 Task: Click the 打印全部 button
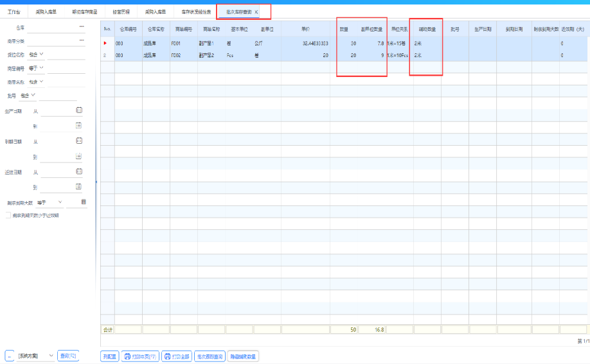coord(176,356)
